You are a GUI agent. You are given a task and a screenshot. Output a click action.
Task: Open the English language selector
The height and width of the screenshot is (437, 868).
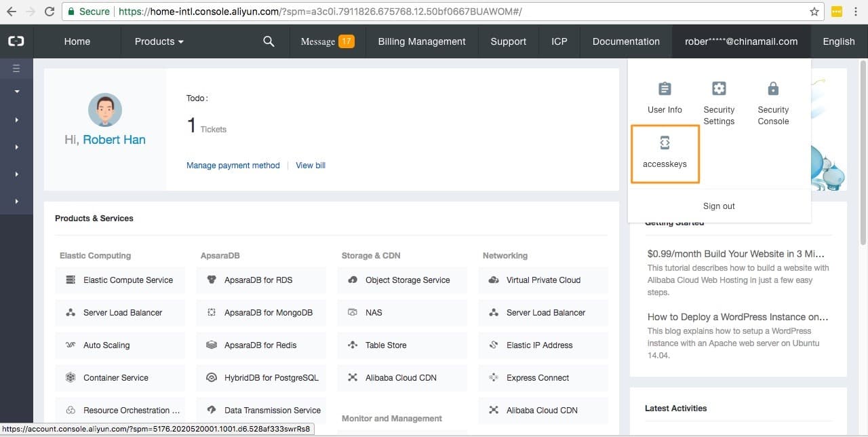[839, 41]
